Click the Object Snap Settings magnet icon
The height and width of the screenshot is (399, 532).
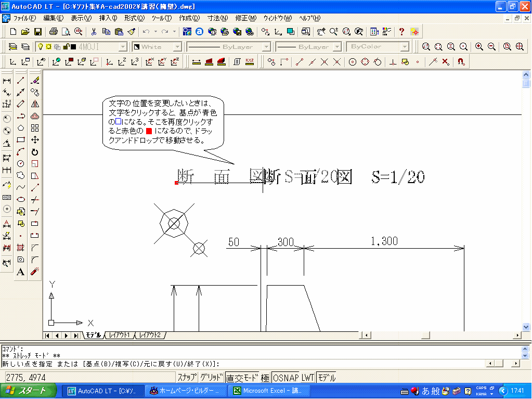click(461, 62)
